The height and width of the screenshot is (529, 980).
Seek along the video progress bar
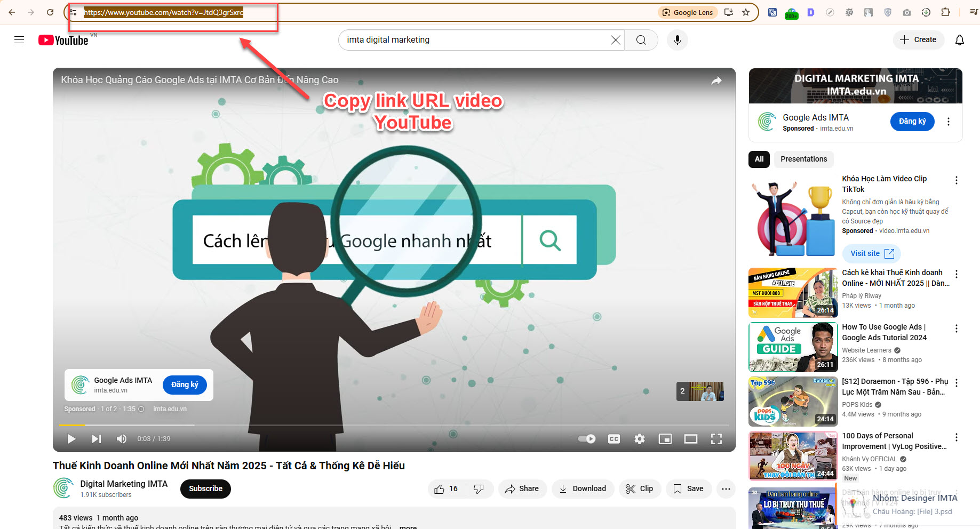394,425
